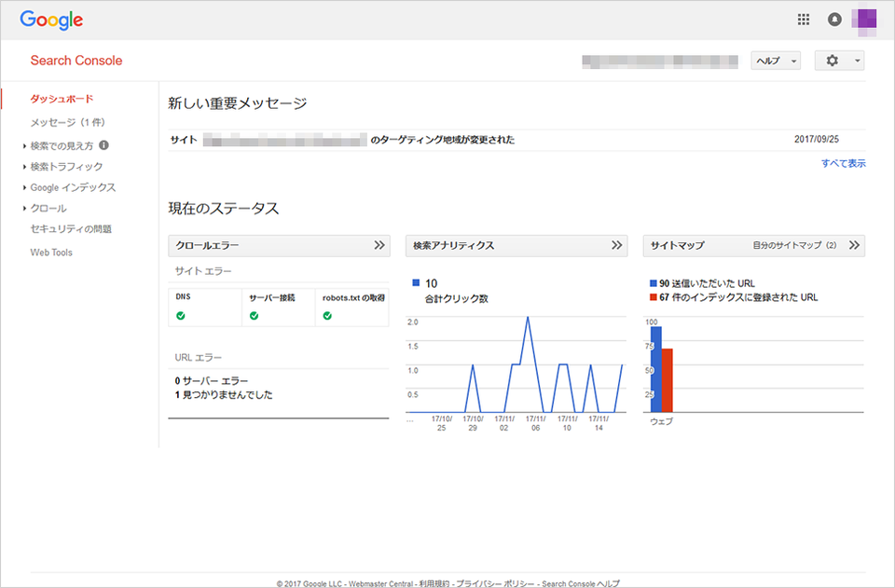
Task: Click すべて表示 link
Action: [x=843, y=163]
